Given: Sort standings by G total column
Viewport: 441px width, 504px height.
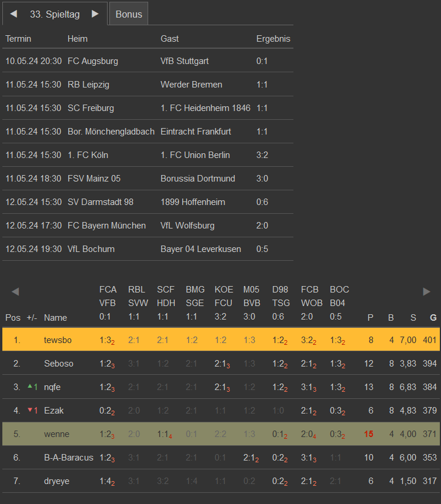Looking at the screenshot, I should (x=433, y=318).
